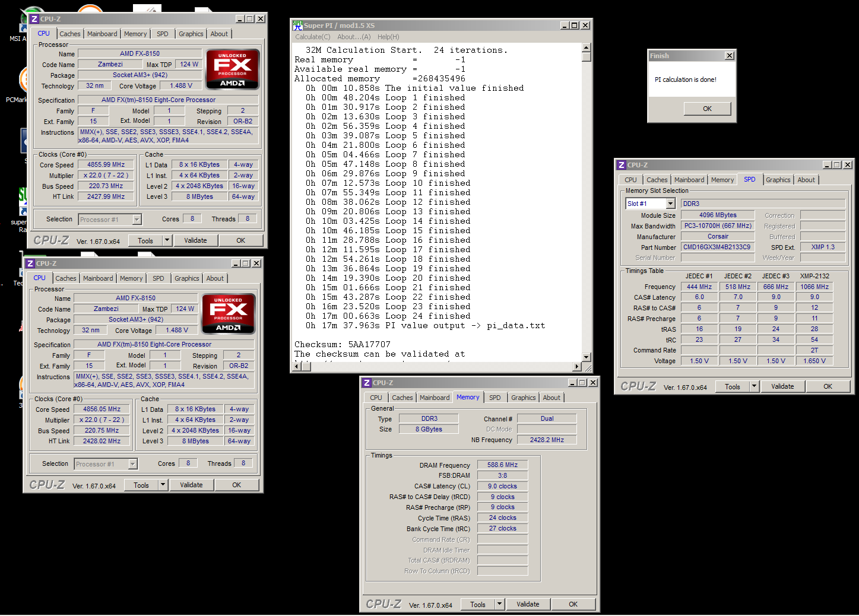Select the CPU tab in the Memory CPU-Z window
This screenshot has height=616, width=859.
[x=376, y=398]
